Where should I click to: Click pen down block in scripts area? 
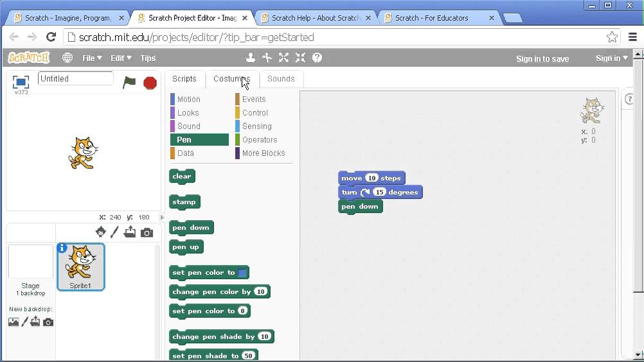(x=360, y=207)
